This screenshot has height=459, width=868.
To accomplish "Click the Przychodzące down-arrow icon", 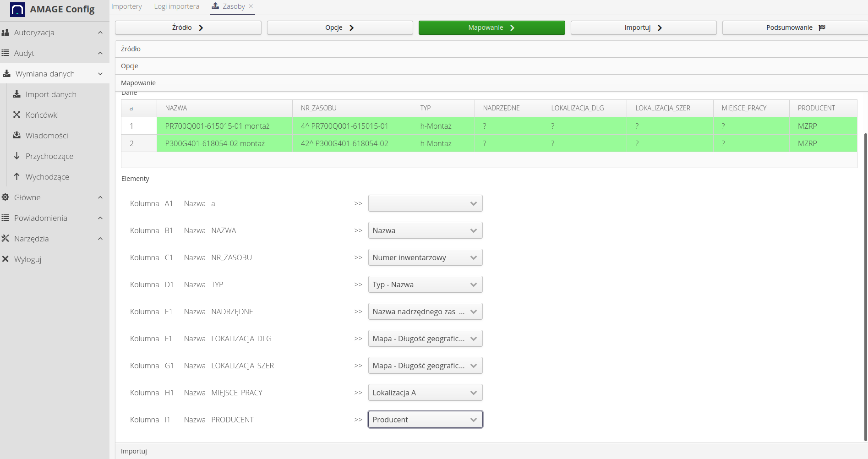I will [x=17, y=156].
